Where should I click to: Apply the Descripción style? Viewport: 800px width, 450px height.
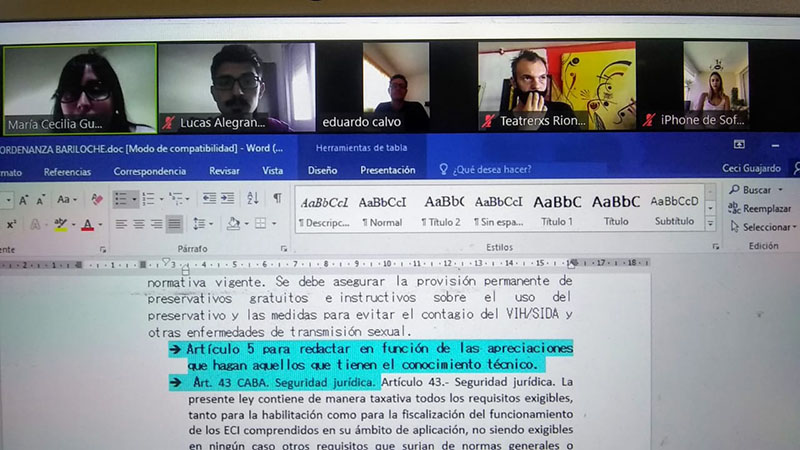pos(324,210)
